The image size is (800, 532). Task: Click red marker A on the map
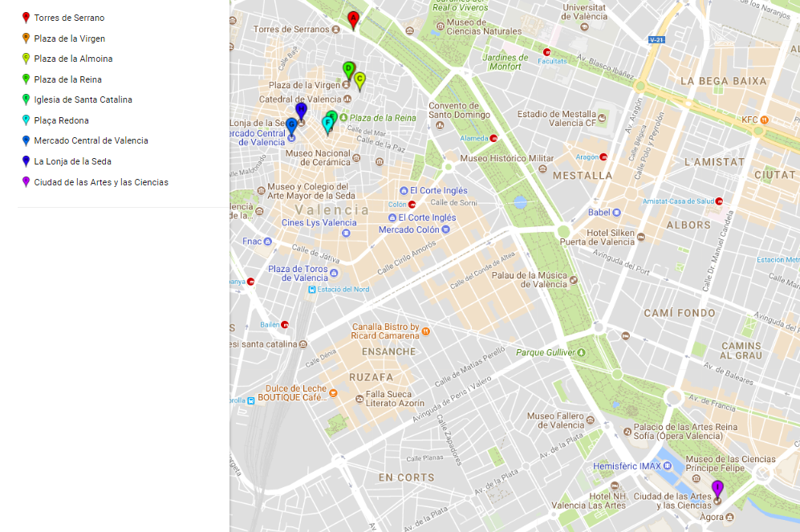pos(352,19)
